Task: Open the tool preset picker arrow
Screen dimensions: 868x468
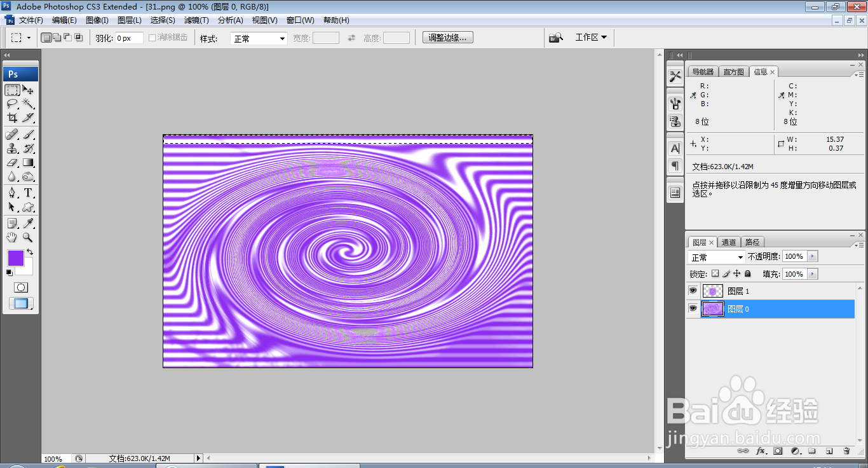Action: click(x=29, y=38)
